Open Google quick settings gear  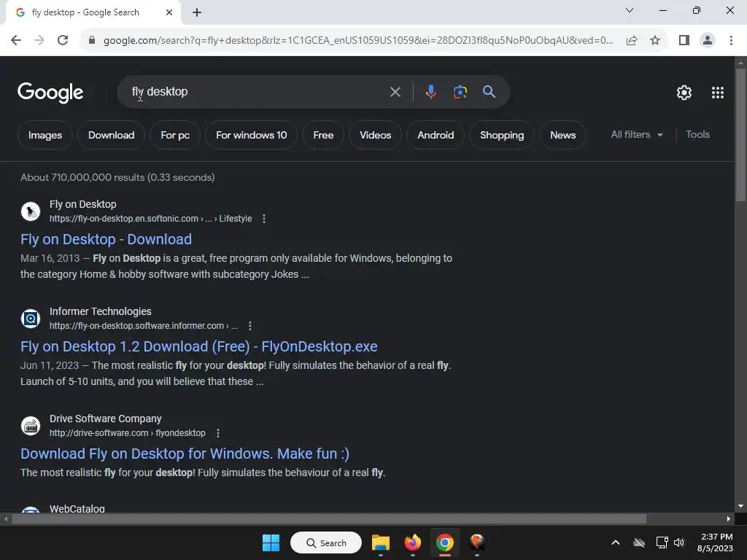point(684,93)
